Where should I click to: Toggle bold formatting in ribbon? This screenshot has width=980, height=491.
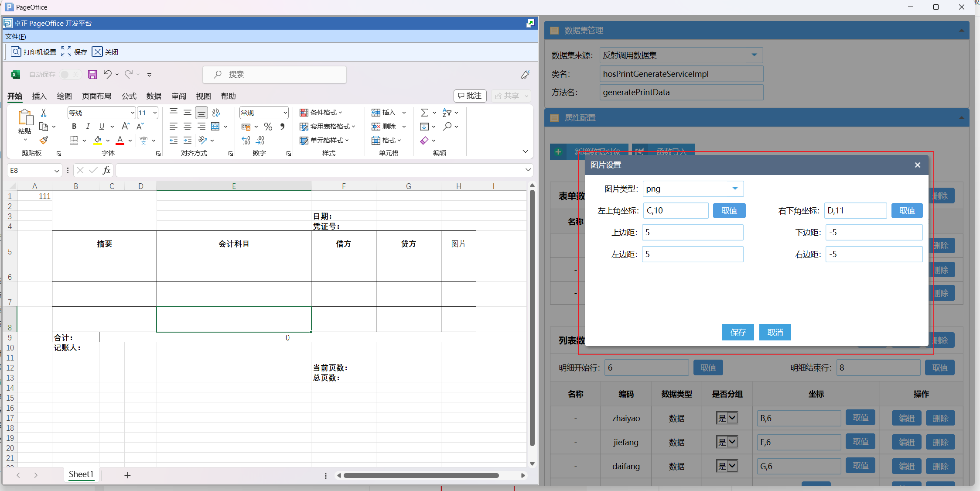74,126
